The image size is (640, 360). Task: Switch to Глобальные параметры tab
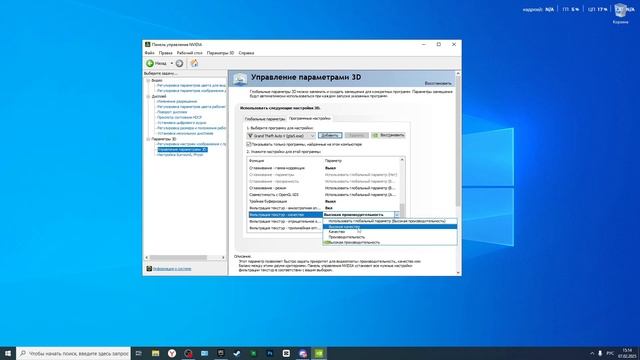pos(264,119)
